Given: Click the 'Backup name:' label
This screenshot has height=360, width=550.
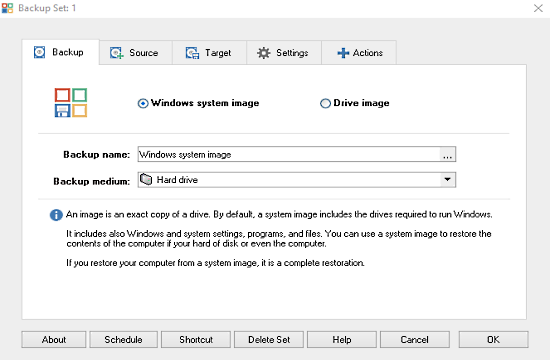Looking at the screenshot, I should [96, 155].
